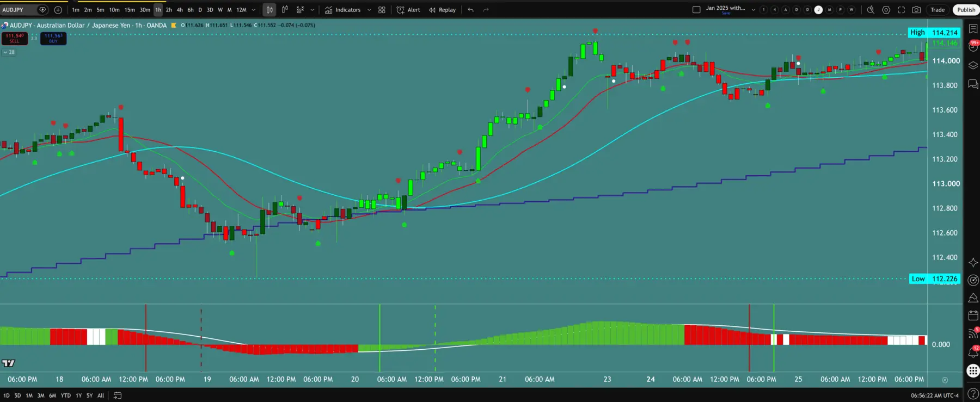Undo the last chart action
This screenshot has height=402, width=980.
(x=470, y=10)
